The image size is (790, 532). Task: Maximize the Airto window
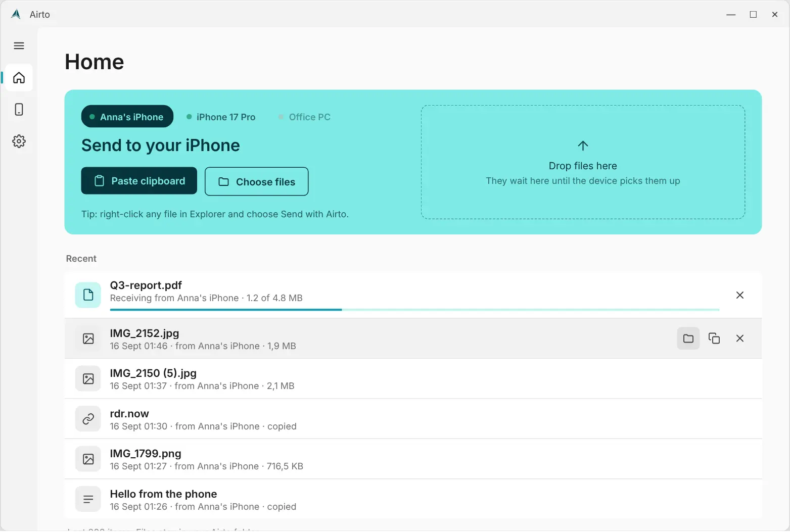(x=753, y=15)
